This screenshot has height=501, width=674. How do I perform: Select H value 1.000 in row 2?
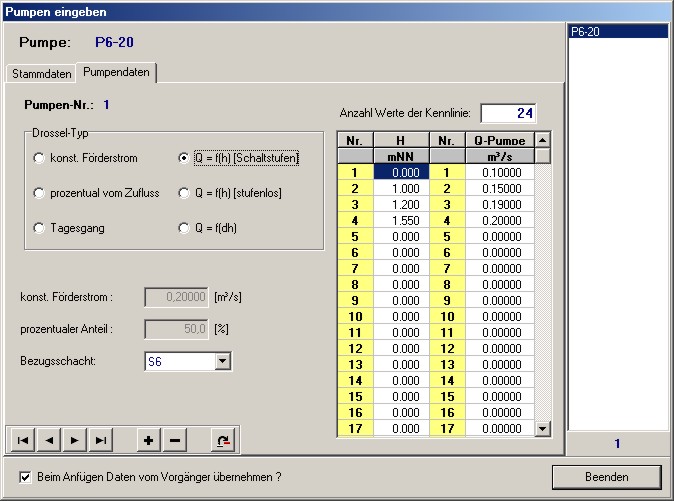point(401,188)
